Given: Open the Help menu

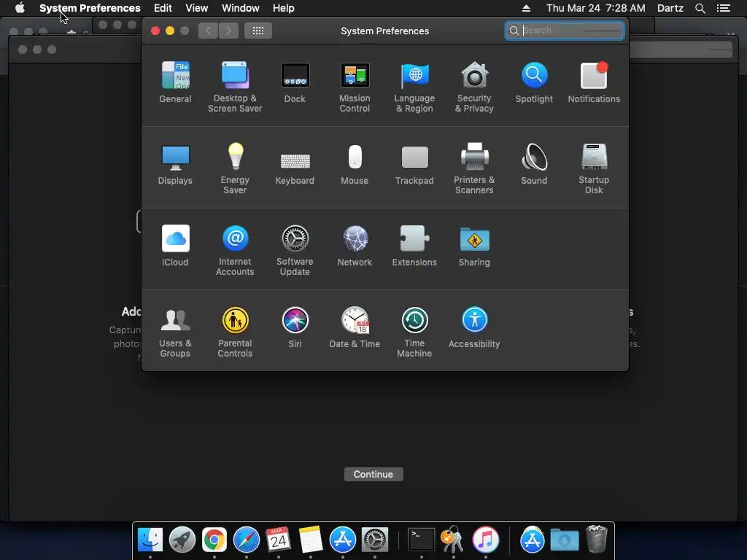Looking at the screenshot, I should (x=284, y=8).
